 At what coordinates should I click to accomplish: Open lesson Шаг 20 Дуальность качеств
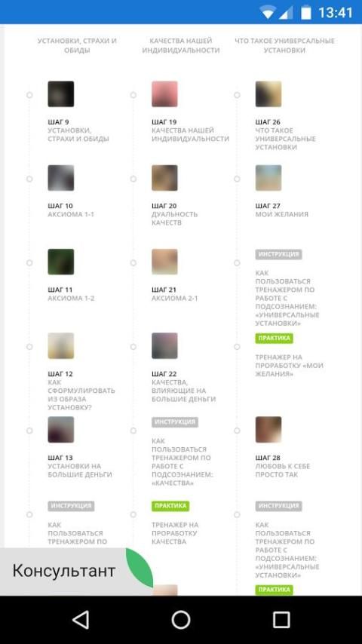[175, 214]
